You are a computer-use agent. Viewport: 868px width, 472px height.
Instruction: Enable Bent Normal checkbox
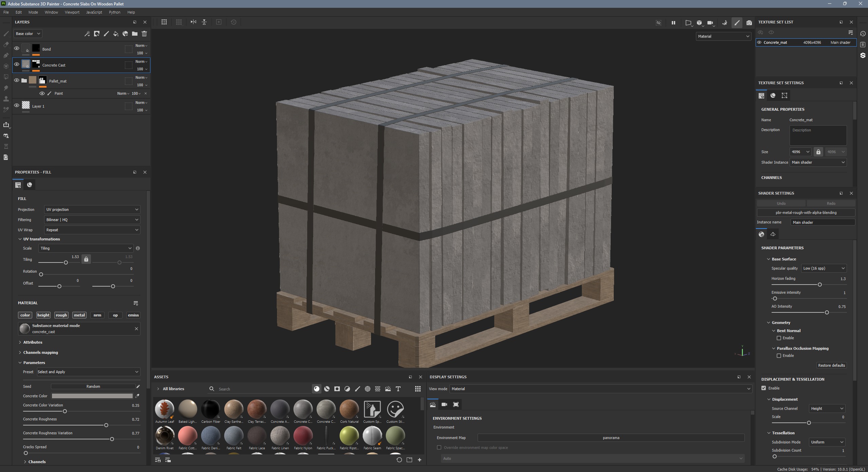tap(779, 338)
